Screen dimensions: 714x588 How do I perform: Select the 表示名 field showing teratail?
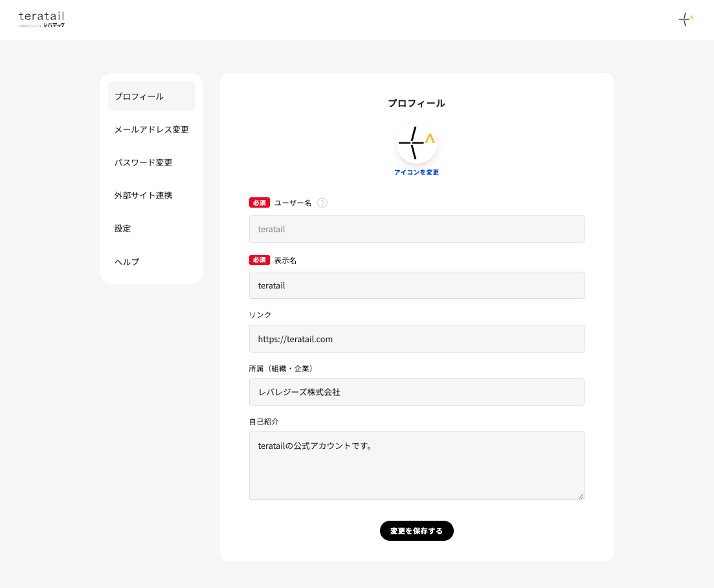416,285
